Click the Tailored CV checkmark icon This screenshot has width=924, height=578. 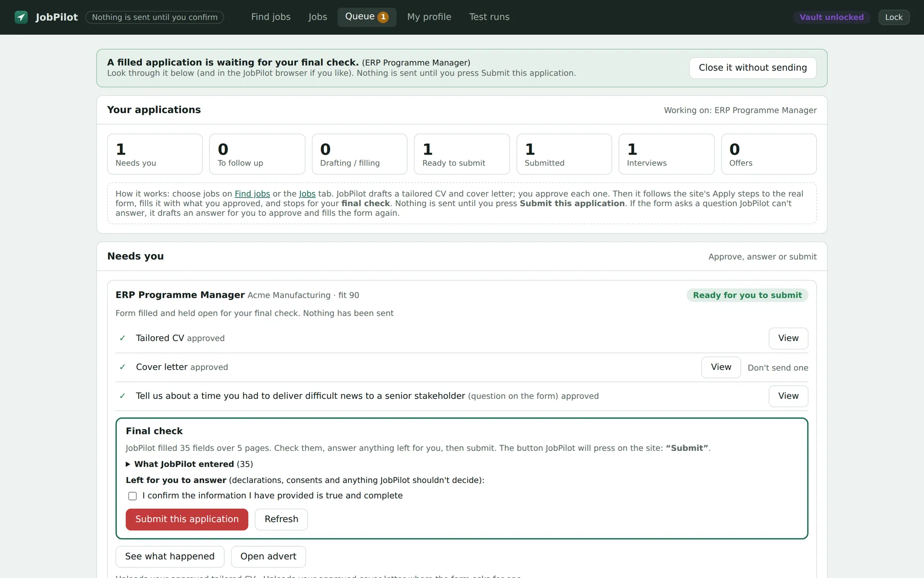pyautogui.click(x=122, y=338)
